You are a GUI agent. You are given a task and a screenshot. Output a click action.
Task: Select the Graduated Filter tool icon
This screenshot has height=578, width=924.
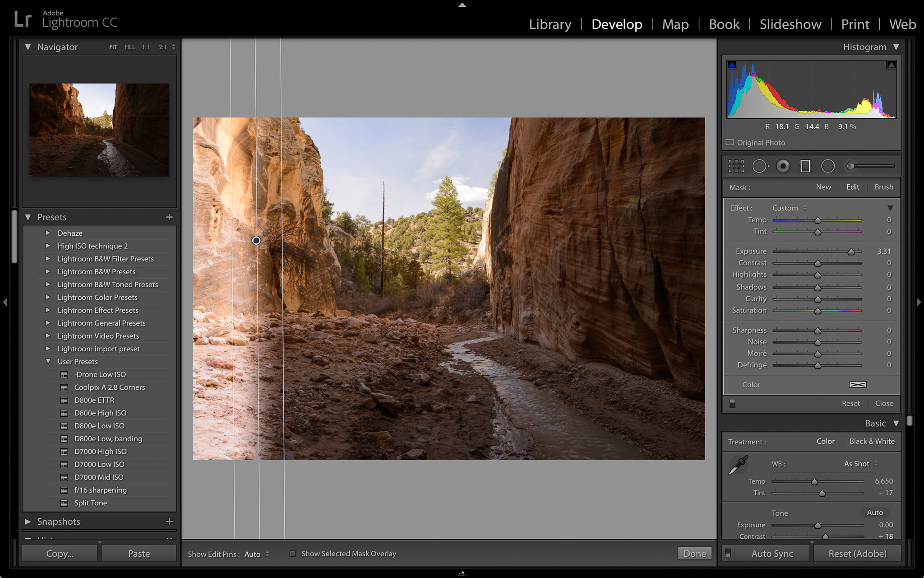804,165
